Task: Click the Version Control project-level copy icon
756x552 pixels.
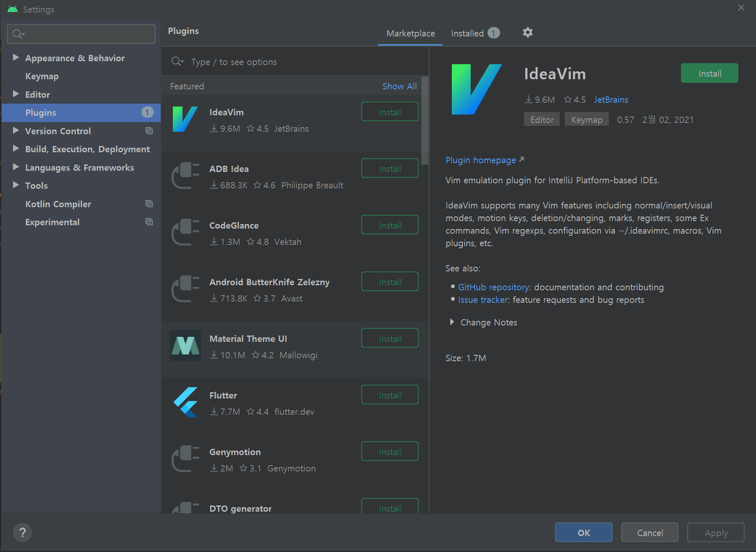Action: [x=149, y=131]
